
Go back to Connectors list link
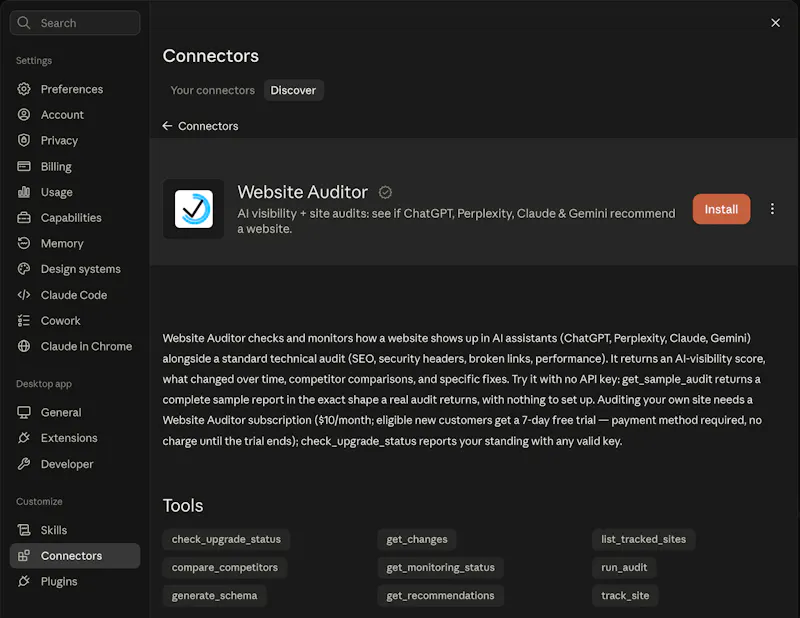[200, 126]
